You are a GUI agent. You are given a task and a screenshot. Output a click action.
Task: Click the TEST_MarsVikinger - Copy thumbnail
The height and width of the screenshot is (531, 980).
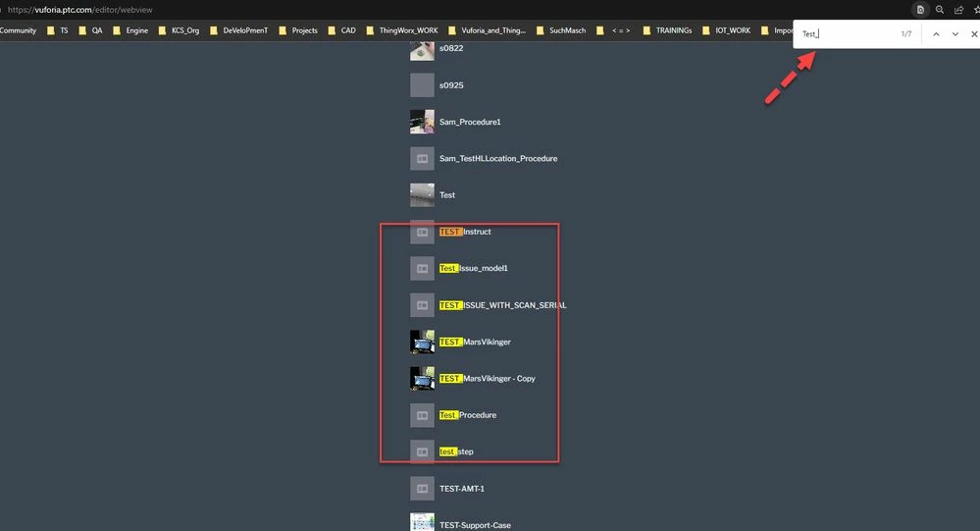[x=422, y=379]
